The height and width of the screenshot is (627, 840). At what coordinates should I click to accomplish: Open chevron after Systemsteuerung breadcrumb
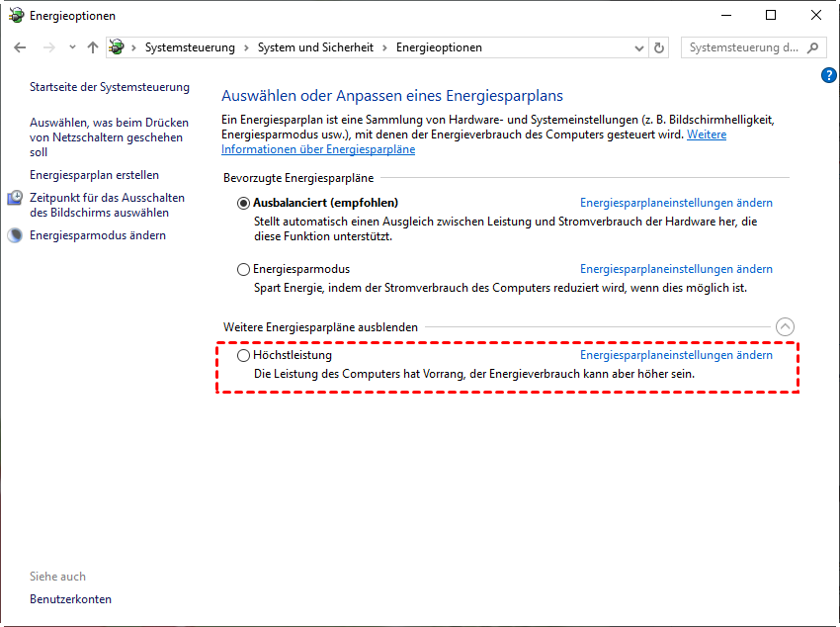pos(246,47)
